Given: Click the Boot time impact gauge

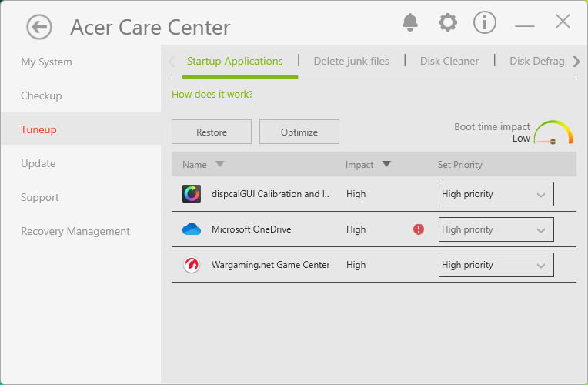Looking at the screenshot, I should [x=553, y=132].
